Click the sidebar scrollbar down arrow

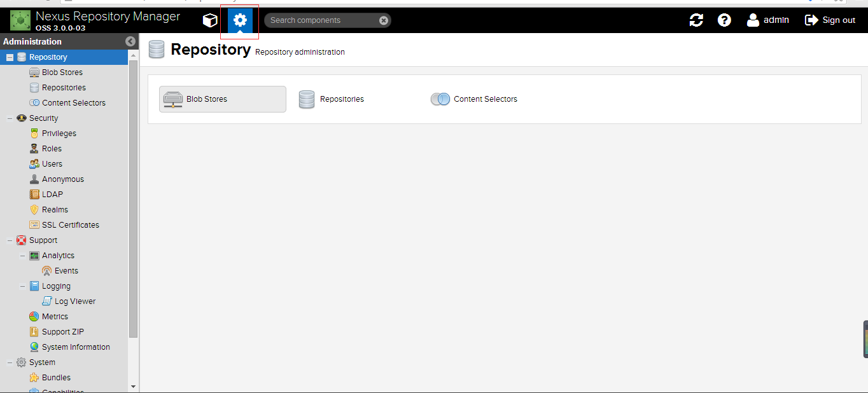coord(133,386)
